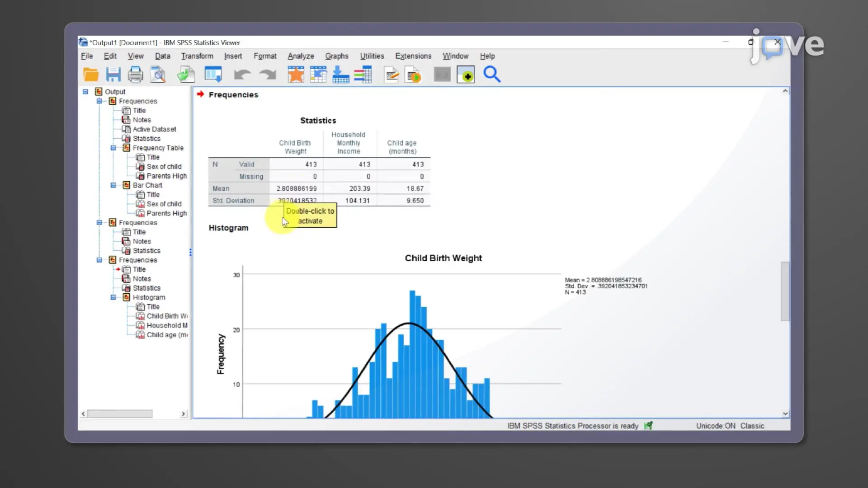Click the Open folder toolbar icon
The height and width of the screenshot is (488, 868).
pos(91,75)
